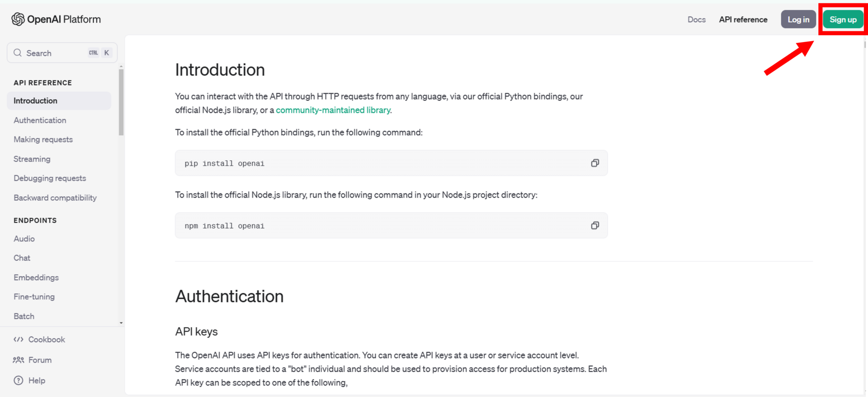Open the Embeddings endpoint page

(36, 278)
